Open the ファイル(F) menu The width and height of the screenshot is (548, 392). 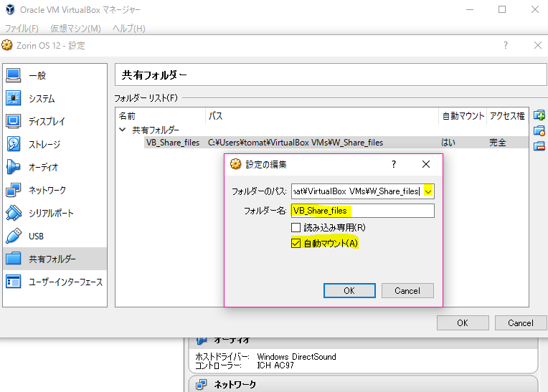[22, 29]
